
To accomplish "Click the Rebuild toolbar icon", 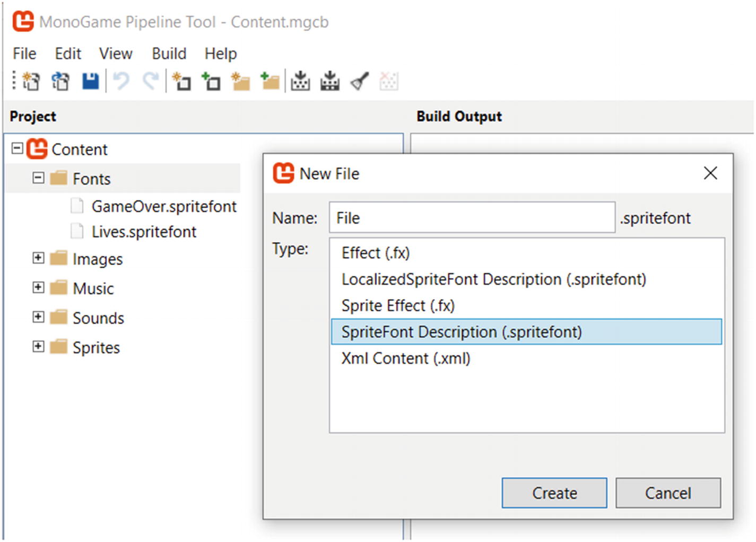I will (x=330, y=81).
